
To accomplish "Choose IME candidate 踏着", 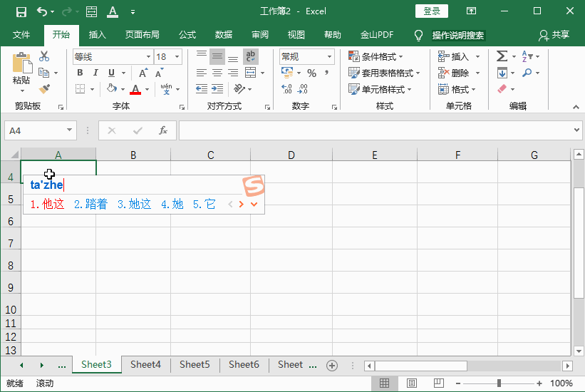I will pyautogui.click(x=91, y=205).
